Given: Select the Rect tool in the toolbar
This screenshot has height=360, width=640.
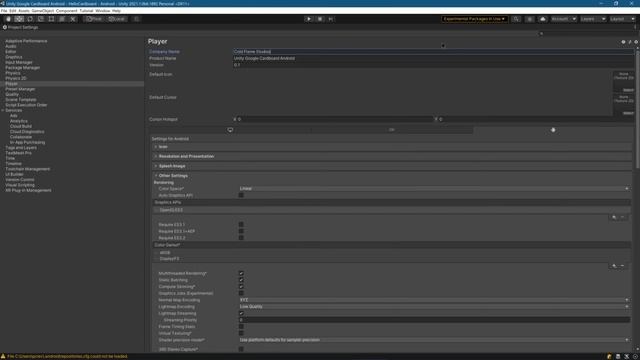Looking at the screenshot, I should click(x=51, y=19).
